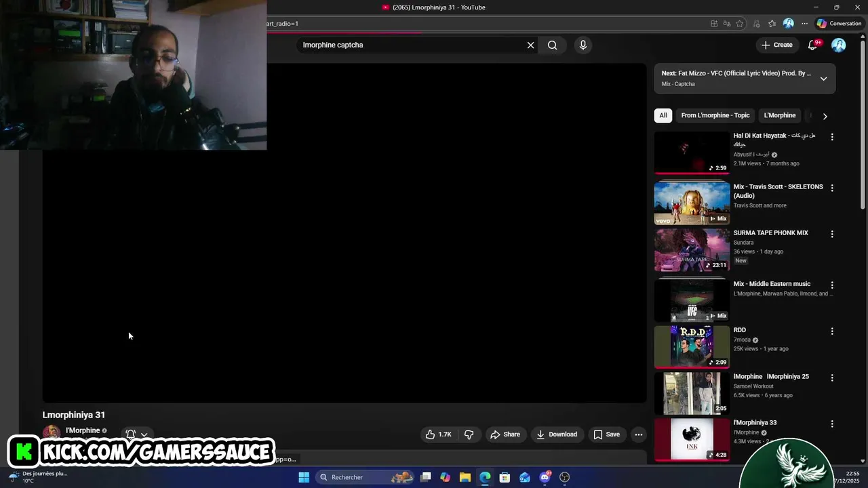
Task: Open menu for RDD video
Action: tap(832, 331)
